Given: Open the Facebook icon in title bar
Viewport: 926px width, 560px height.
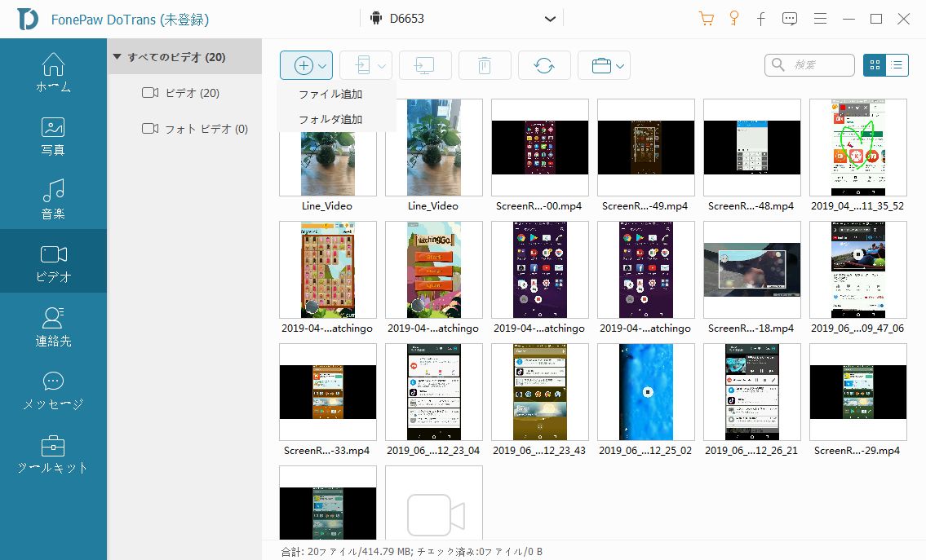Looking at the screenshot, I should 760,19.
